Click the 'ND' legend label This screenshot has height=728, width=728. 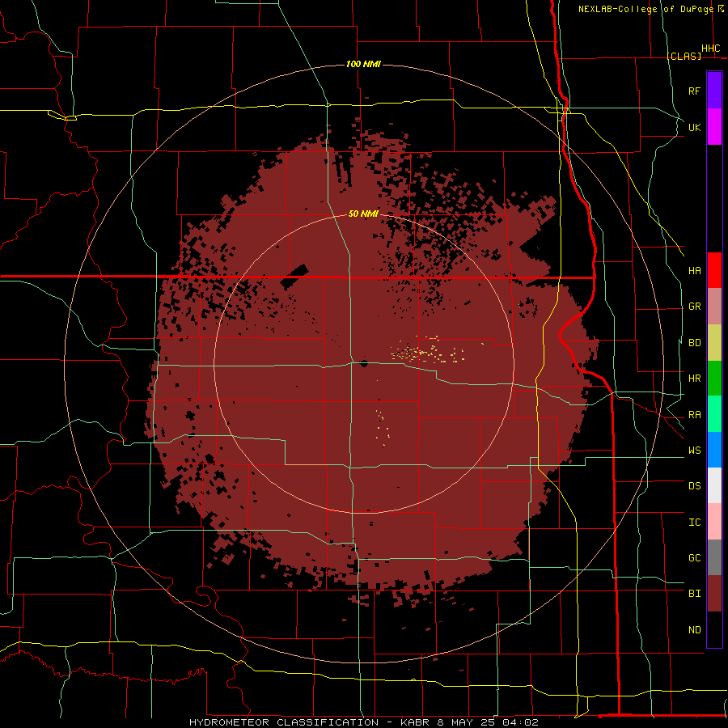click(695, 630)
